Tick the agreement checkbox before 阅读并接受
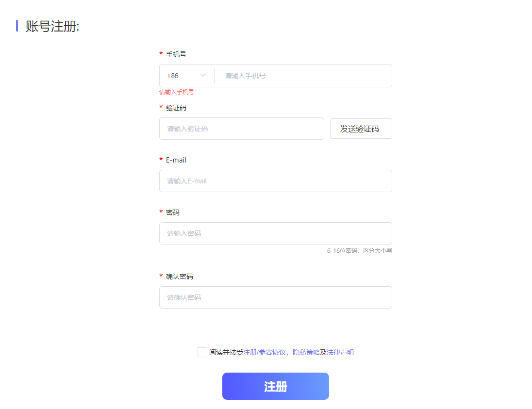The width and height of the screenshot is (532, 409). 202,352
